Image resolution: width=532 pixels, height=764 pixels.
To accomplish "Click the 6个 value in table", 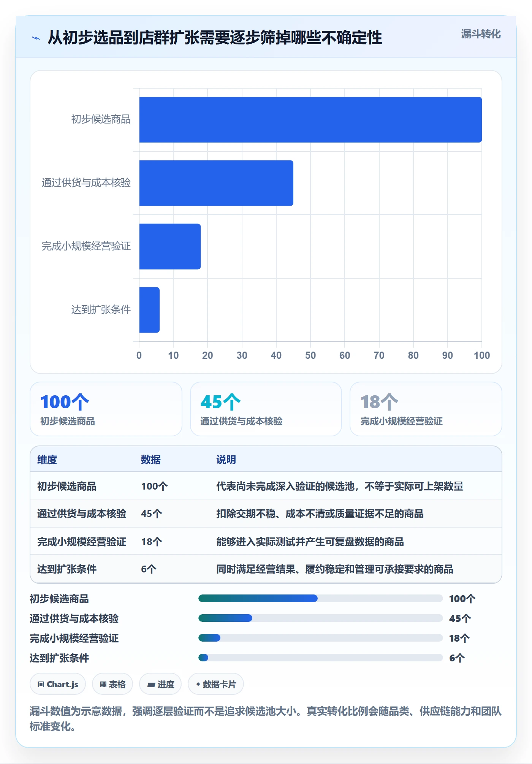I will (x=149, y=569).
